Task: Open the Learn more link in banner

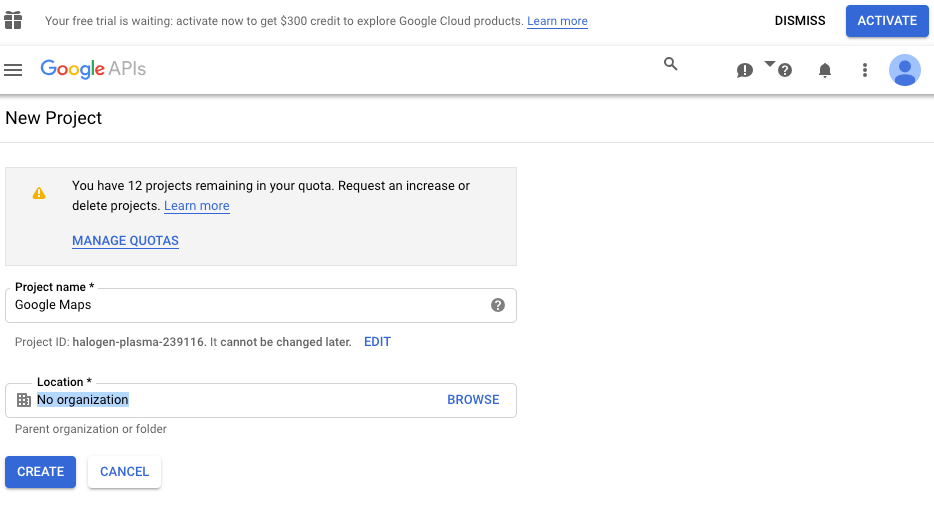Action: 557,21
